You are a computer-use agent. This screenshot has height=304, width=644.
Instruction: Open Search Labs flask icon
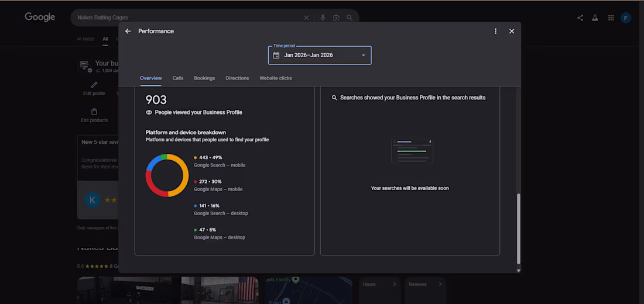(x=594, y=18)
